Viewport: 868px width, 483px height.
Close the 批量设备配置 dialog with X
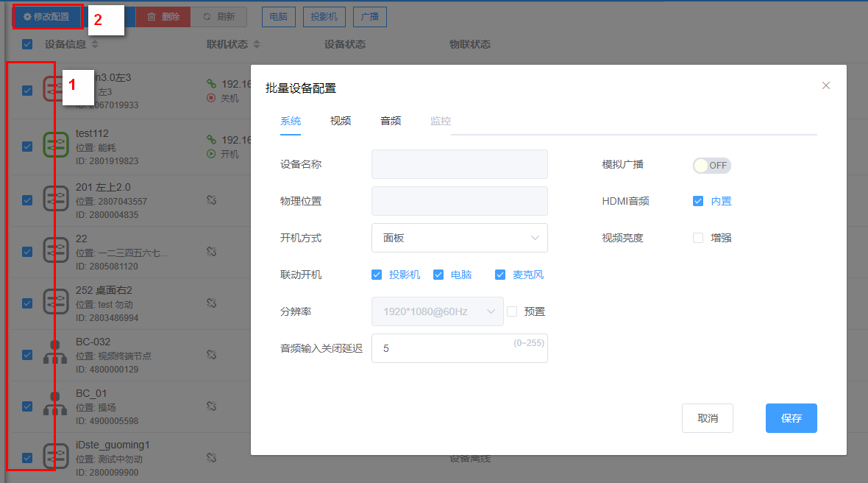(x=825, y=85)
